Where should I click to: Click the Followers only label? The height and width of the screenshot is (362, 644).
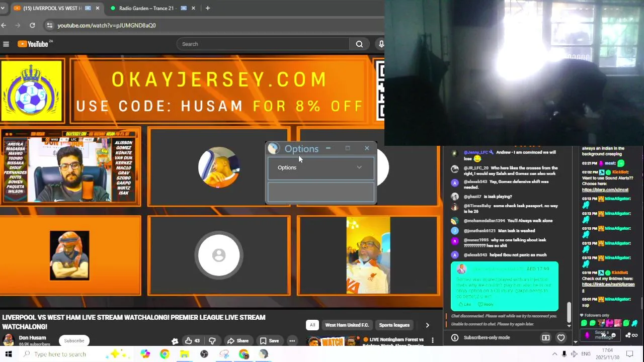[x=597, y=315]
